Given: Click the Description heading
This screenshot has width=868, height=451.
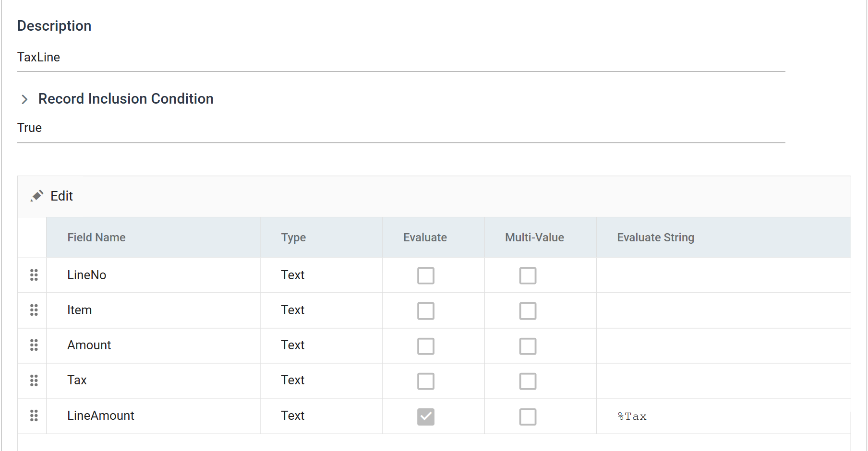Looking at the screenshot, I should (54, 26).
